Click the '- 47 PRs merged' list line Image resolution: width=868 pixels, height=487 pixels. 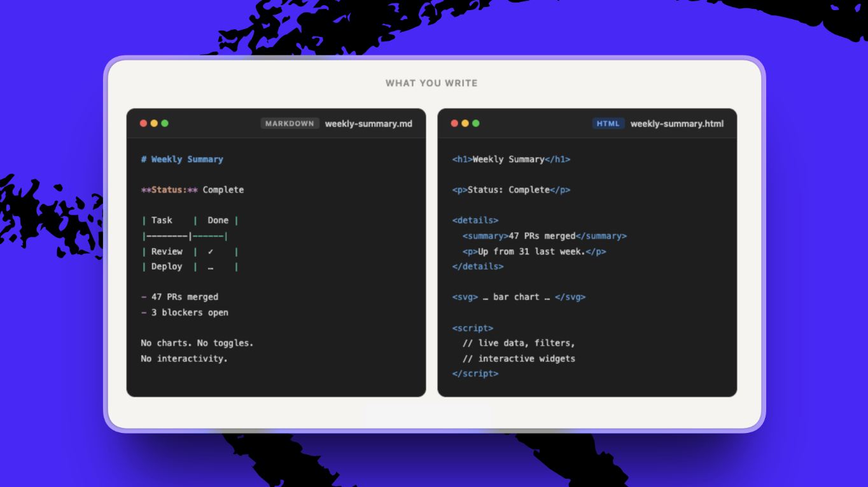[x=179, y=297]
